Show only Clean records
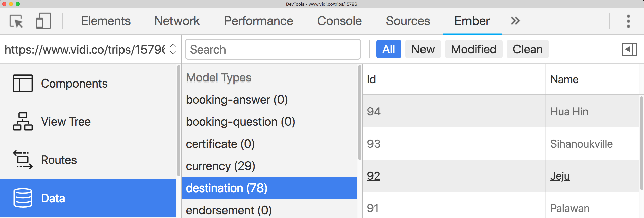 [528, 49]
